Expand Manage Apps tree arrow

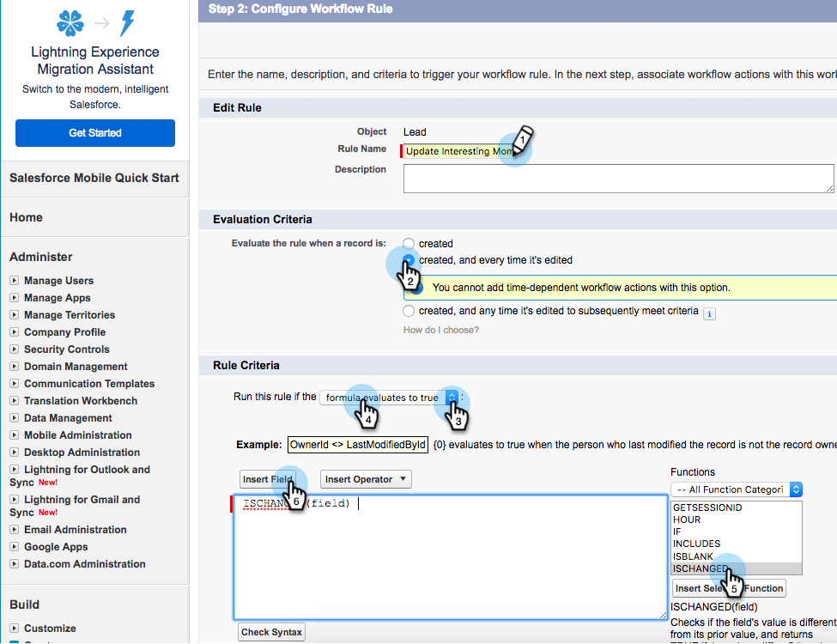[15, 297]
